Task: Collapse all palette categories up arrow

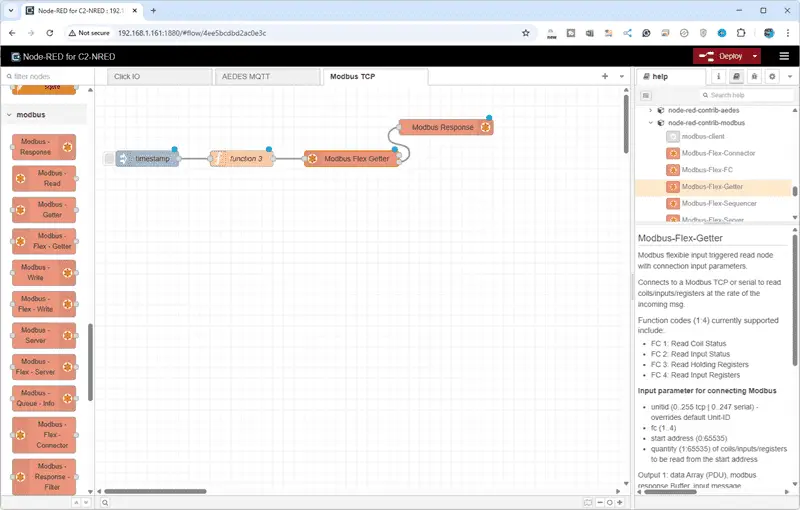Action: (76, 502)
